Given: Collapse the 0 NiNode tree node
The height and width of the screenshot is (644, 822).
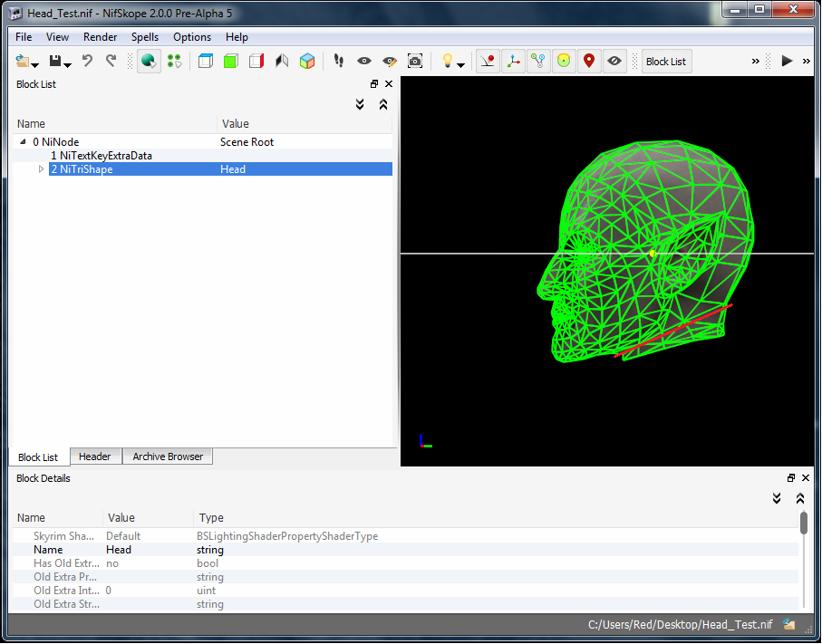Looking at the screenshot, I should [23, 142].
